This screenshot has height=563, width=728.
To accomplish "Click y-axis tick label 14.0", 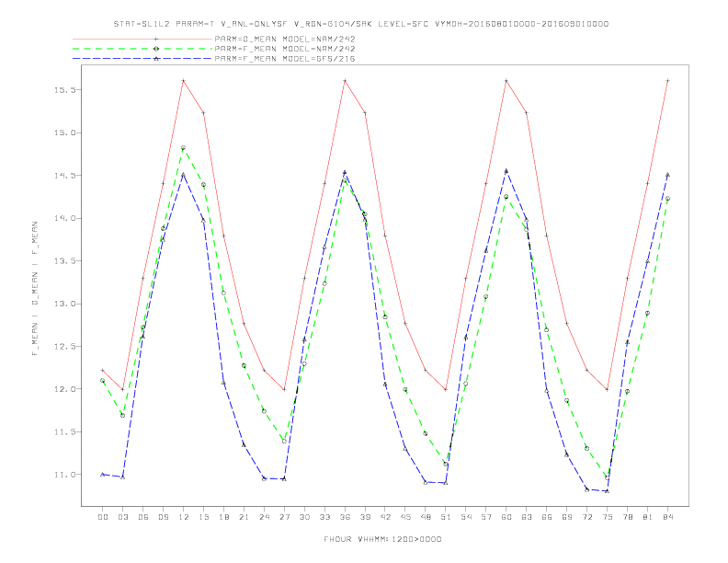I will click(x=64, y=218).
